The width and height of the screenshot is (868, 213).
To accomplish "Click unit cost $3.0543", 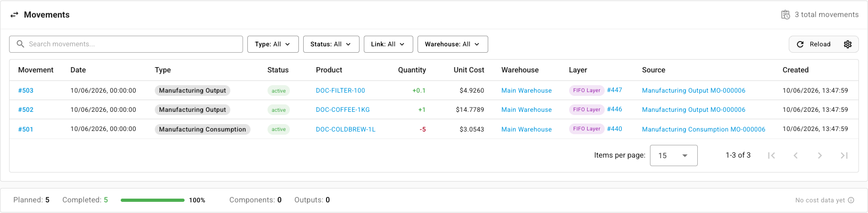I will tap(472, 129).
